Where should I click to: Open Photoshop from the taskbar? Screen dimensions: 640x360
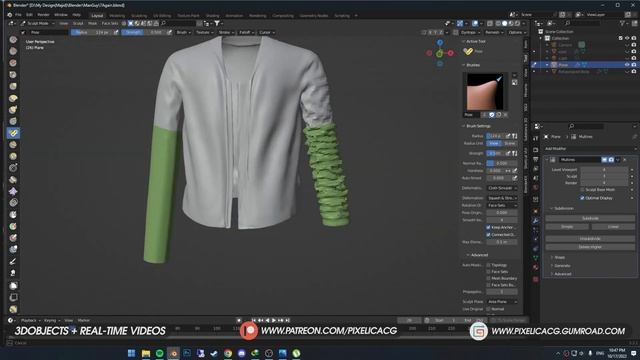pyautogui.click(x=187, y=353)
